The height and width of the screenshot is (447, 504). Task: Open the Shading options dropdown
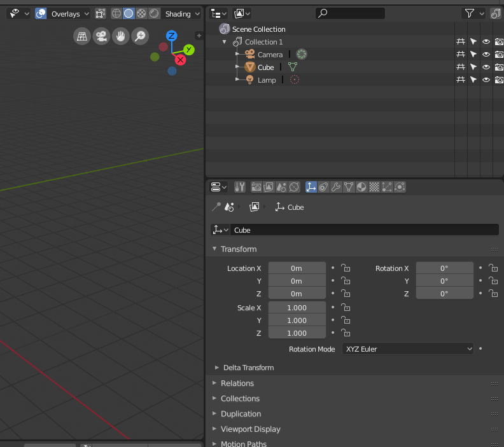(182, 14)
